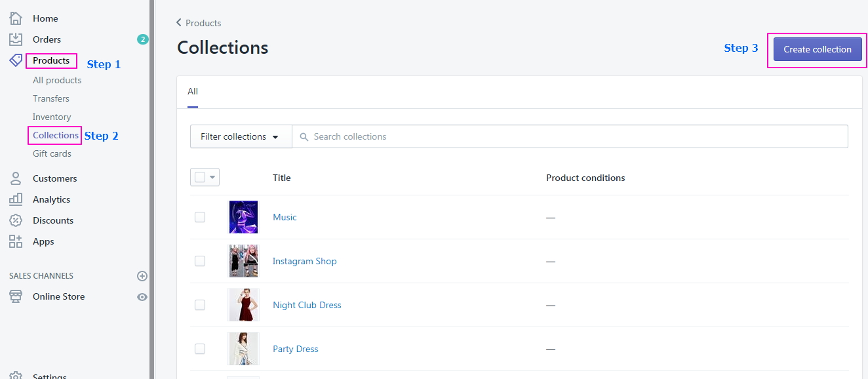Click the Orders inbox icon
868x379 pixels.
click(x=16, y=39)
